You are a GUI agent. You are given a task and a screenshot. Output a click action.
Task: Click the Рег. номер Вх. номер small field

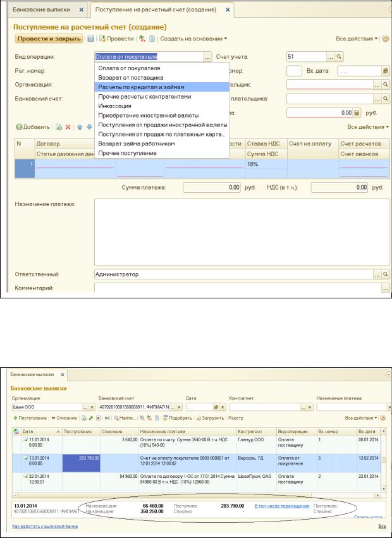pyautogui.click(x=294, y=71)
